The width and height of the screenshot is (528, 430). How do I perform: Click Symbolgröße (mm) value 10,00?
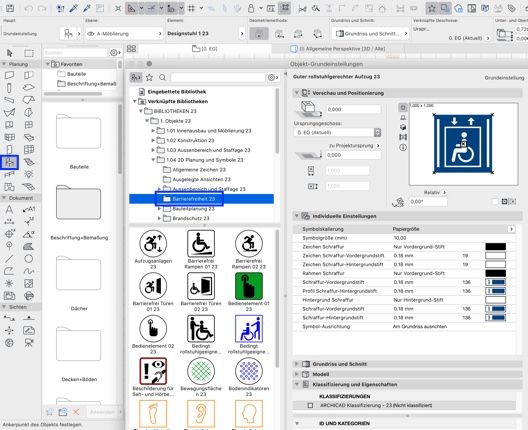point(400,238)
